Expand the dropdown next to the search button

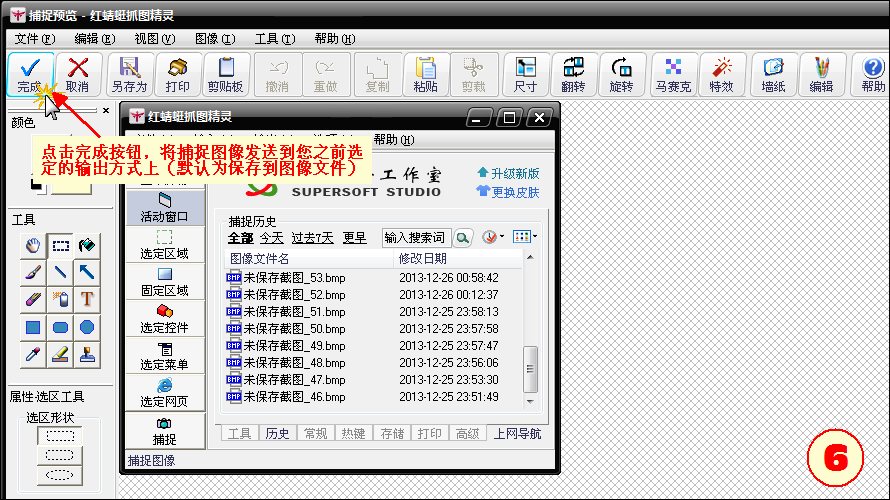point(490,237)
